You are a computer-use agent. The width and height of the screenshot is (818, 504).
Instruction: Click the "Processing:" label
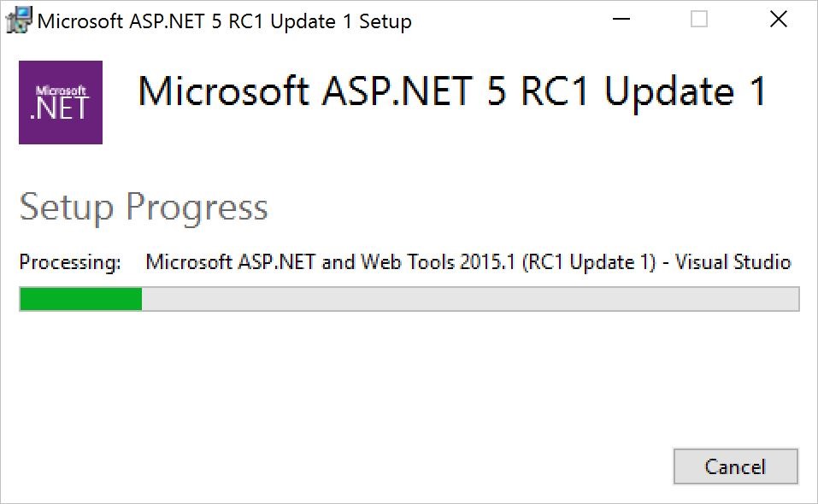[x=70, y=262]
